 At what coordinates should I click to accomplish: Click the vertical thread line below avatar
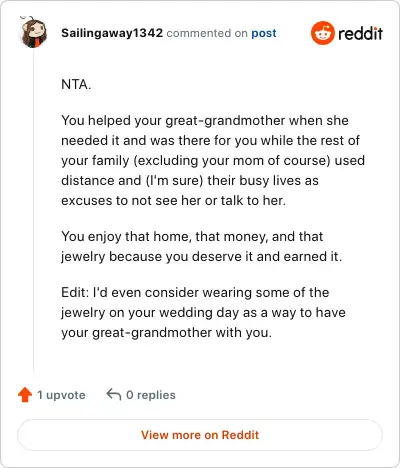[34, 210]
